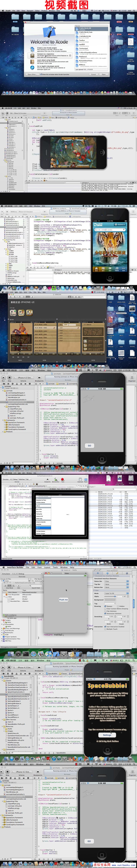Enable the Multiple Touch checkbox
This screenshot has width=137, height=868.
pyautogui.click(x=105, y=629)
